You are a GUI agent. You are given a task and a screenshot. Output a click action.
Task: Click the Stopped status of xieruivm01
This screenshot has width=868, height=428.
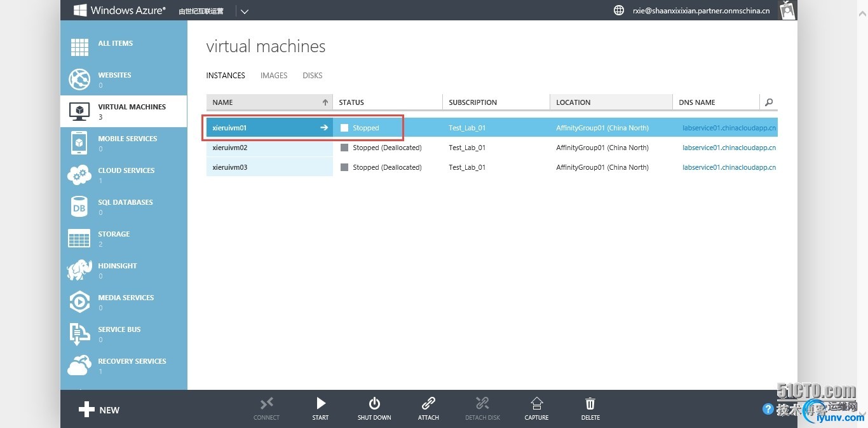pyautogui.click(x=366, y=128)
